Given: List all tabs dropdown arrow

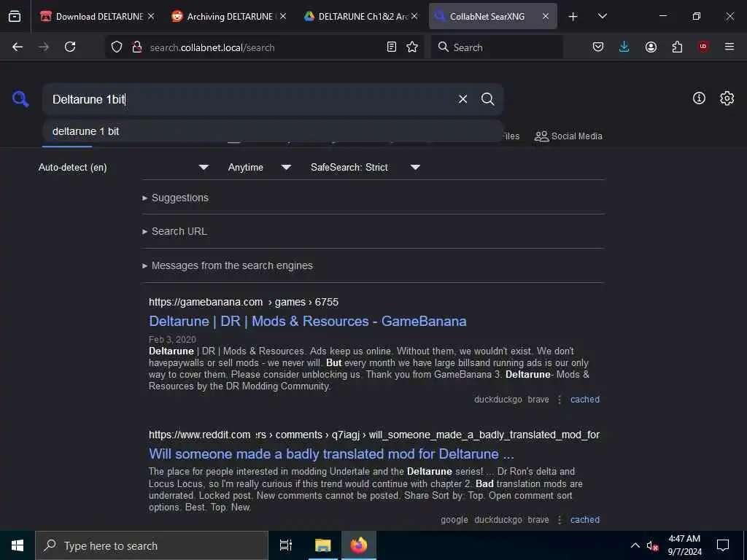Looking at the screenshot, I should click(602, 16).
